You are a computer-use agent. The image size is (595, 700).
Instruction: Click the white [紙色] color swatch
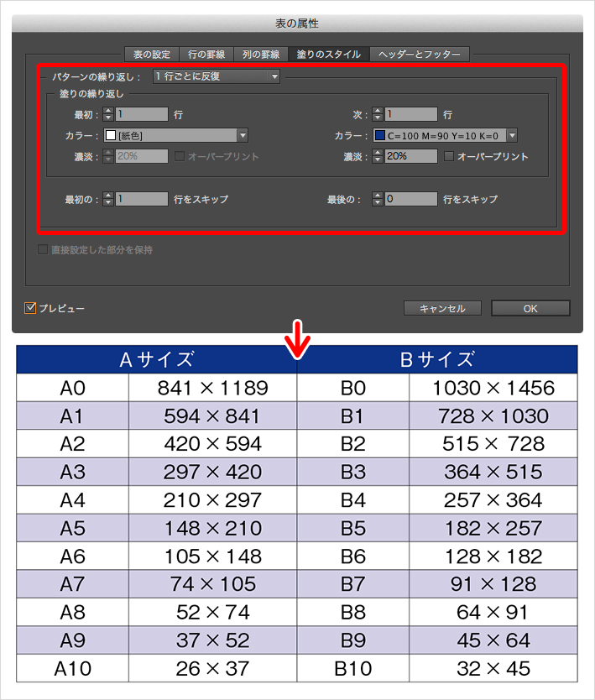111,135
